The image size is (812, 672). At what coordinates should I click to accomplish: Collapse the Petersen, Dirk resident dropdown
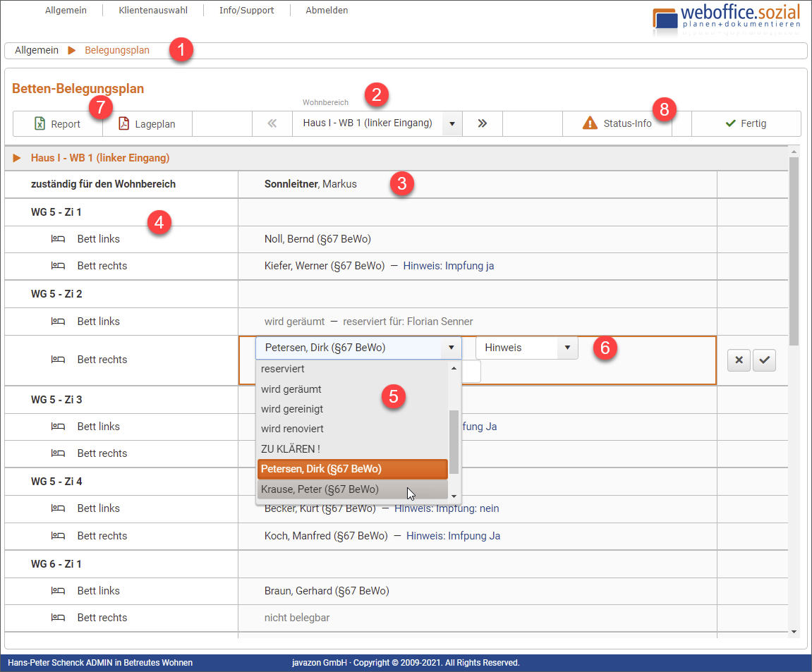point(451,348)
